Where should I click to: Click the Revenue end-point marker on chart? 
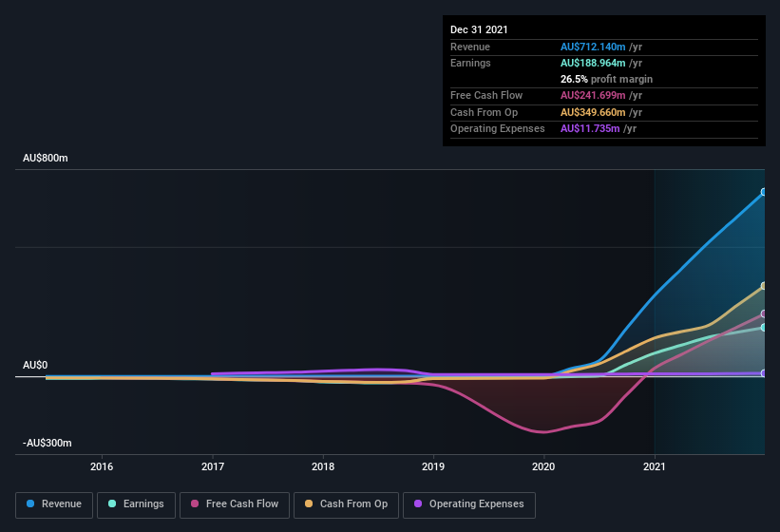pos(764,192)
